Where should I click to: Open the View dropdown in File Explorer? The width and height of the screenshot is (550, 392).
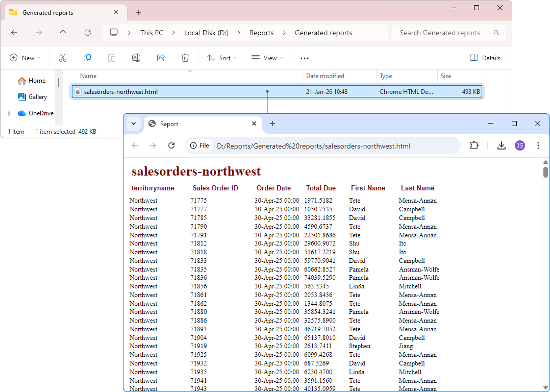[x=267, y=58]
